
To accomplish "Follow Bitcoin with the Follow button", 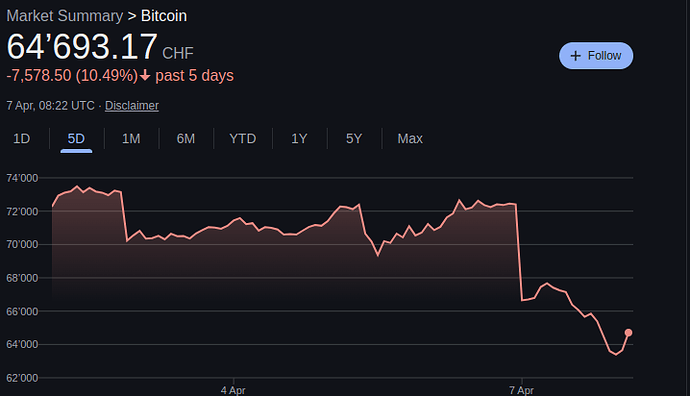I will [596, 56].
